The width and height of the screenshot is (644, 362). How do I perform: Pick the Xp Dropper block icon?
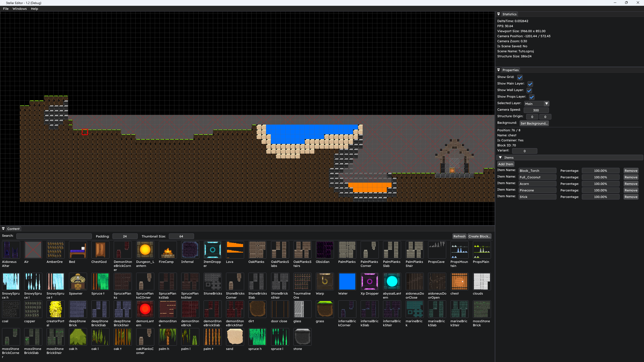tap(370, 281)
